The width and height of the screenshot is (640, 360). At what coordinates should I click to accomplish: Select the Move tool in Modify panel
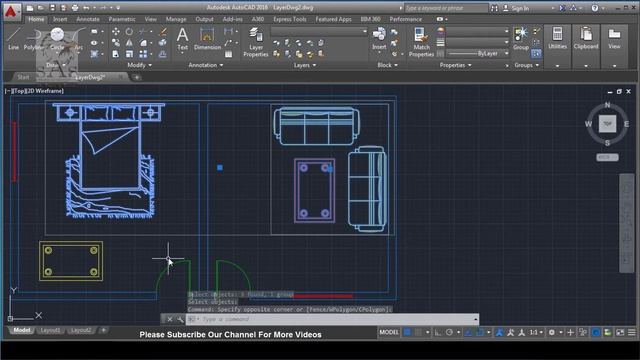point(116,31)
